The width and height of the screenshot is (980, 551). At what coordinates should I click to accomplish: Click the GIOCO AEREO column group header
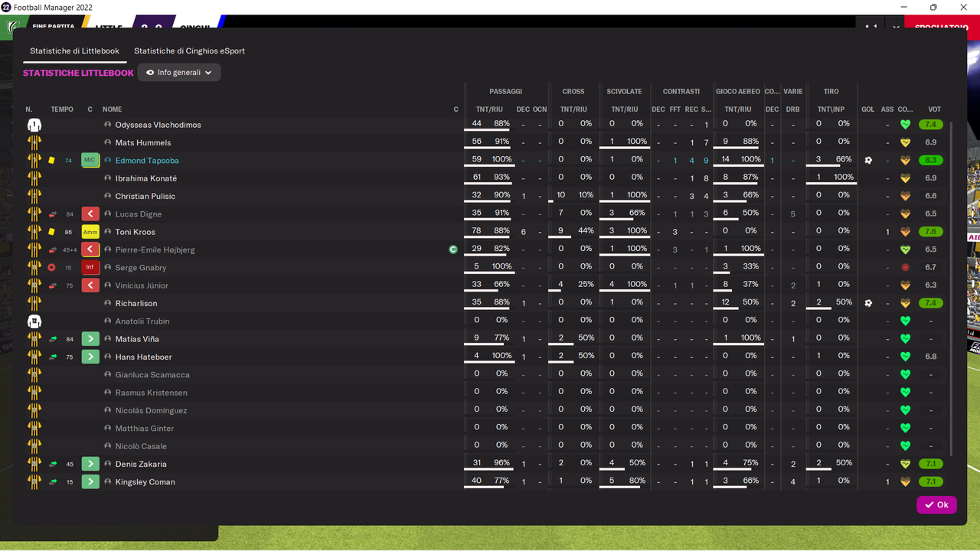[x=737, y=92]
